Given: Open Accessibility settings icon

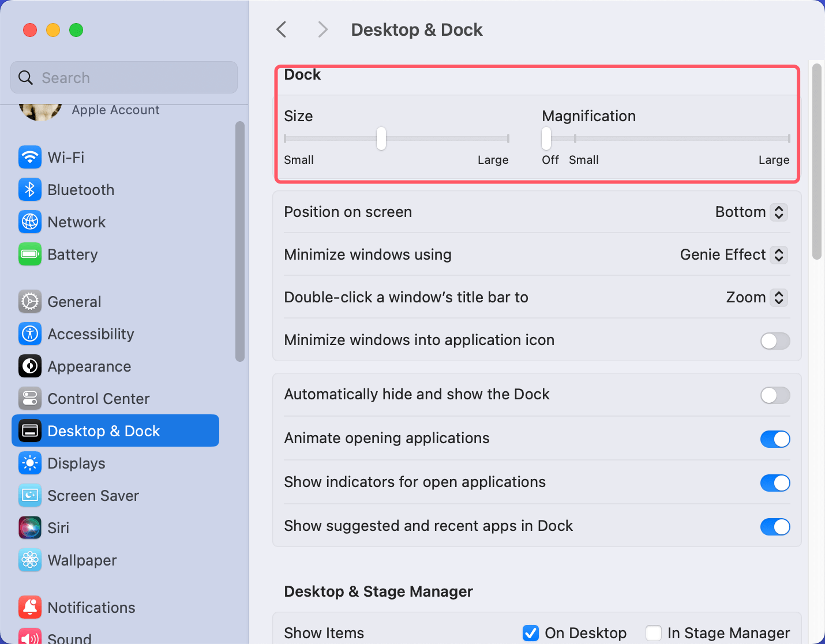Looking at the screenshot, I should click(30, 334).
